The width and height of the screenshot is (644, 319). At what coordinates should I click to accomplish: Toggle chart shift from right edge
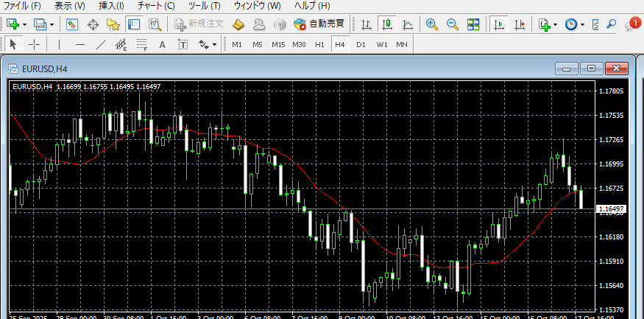(x=520, y=24)
